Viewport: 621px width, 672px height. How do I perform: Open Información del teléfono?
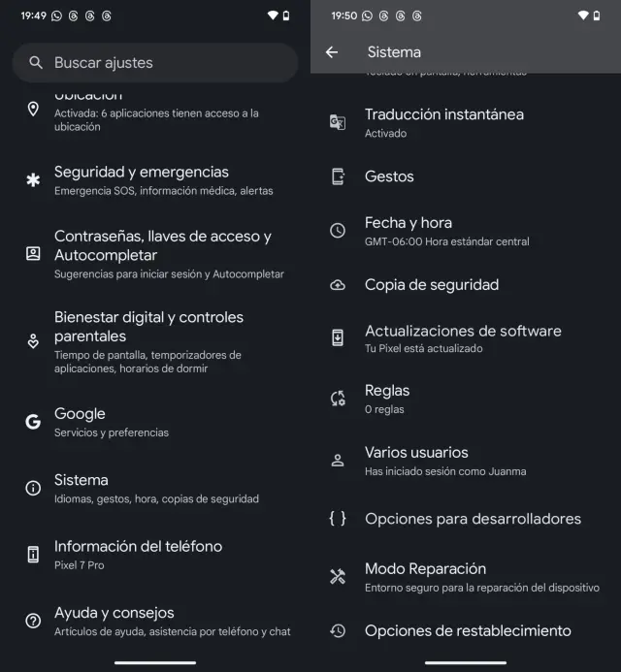[x=155, y=554]
